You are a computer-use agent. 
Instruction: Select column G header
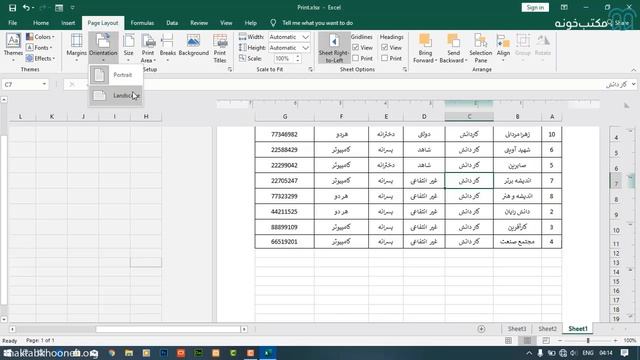point(284,117)
